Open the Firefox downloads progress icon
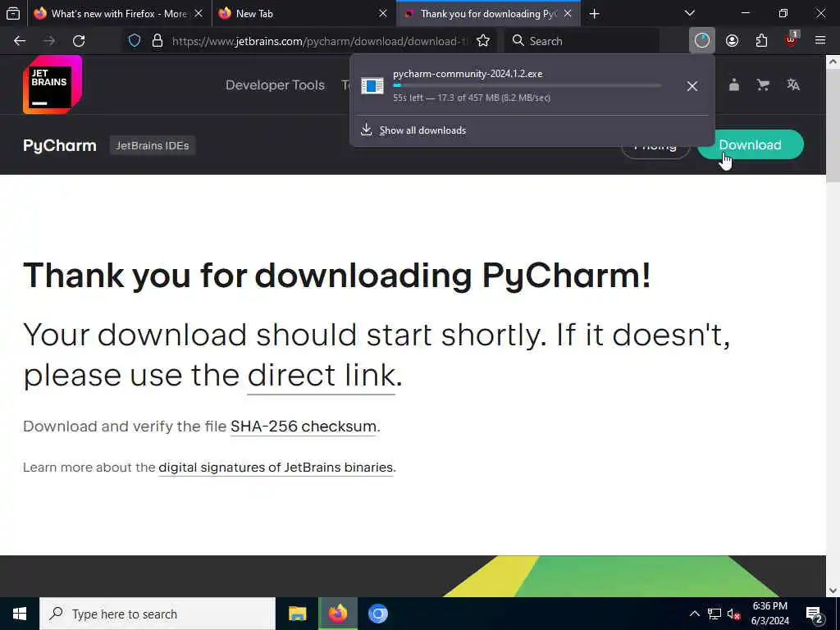Viewport: 840px width, 630px height. pyautogui.click(x=702, y=41)
